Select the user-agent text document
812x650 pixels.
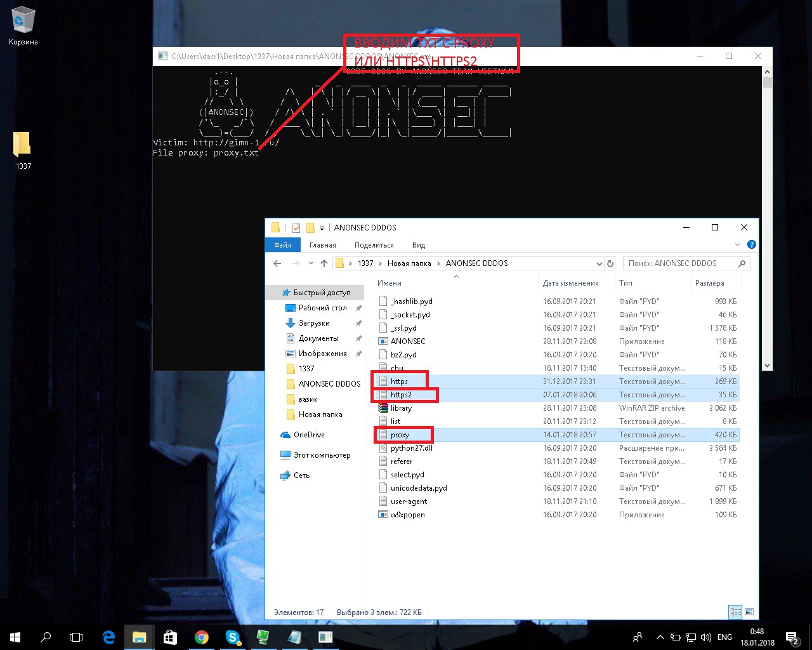[x=409, y=501]
